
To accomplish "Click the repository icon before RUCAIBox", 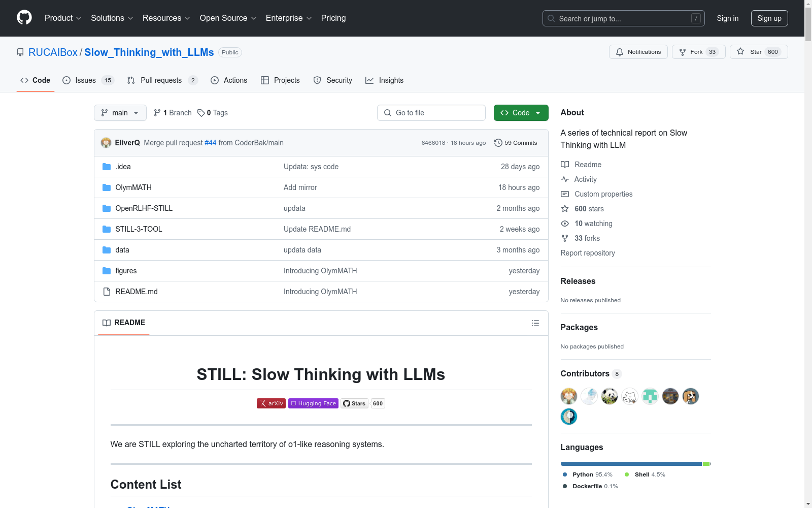I will [x=20, y=52].
